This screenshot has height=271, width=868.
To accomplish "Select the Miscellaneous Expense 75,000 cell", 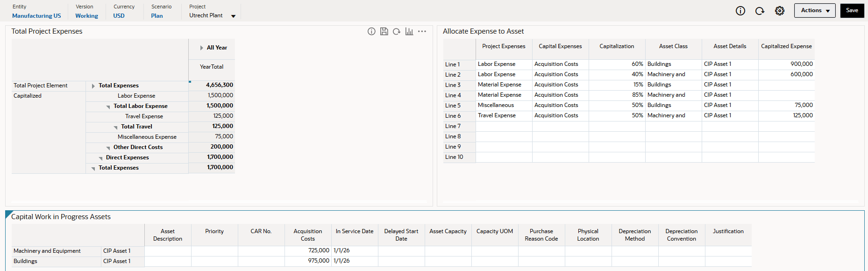I will point(212,136).
